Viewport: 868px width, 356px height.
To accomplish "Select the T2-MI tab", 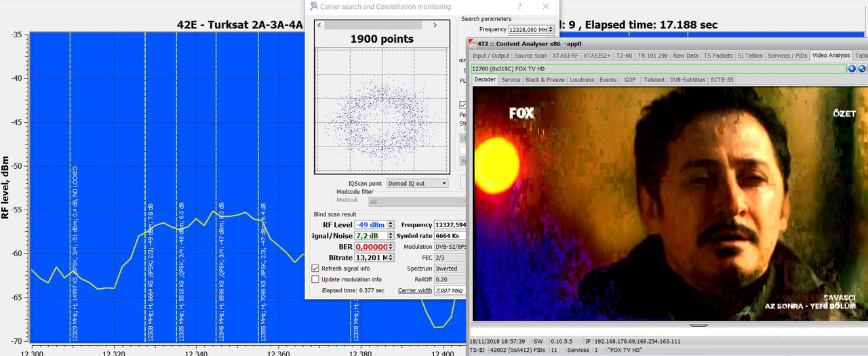I will [624, 56].
